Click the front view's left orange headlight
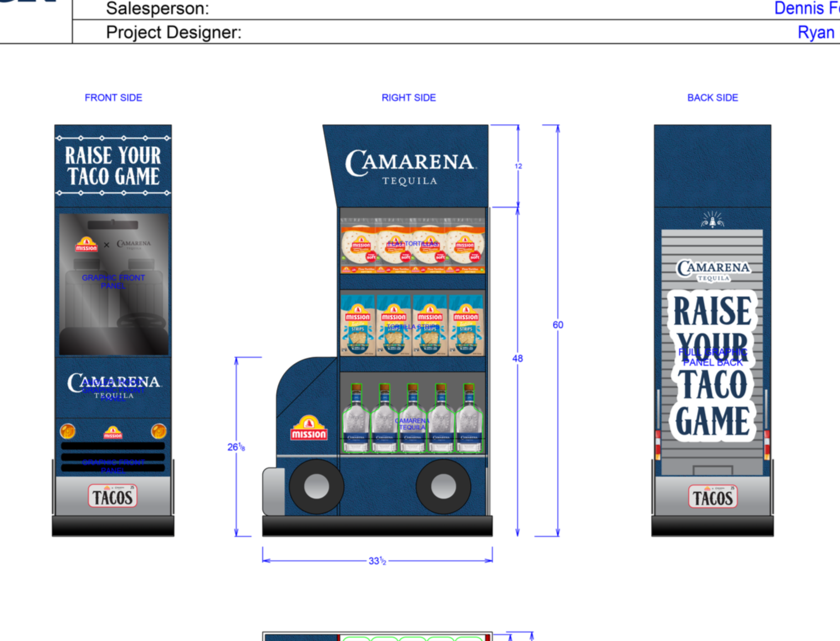This screenshot has height=641, width=840. point(68,431)
